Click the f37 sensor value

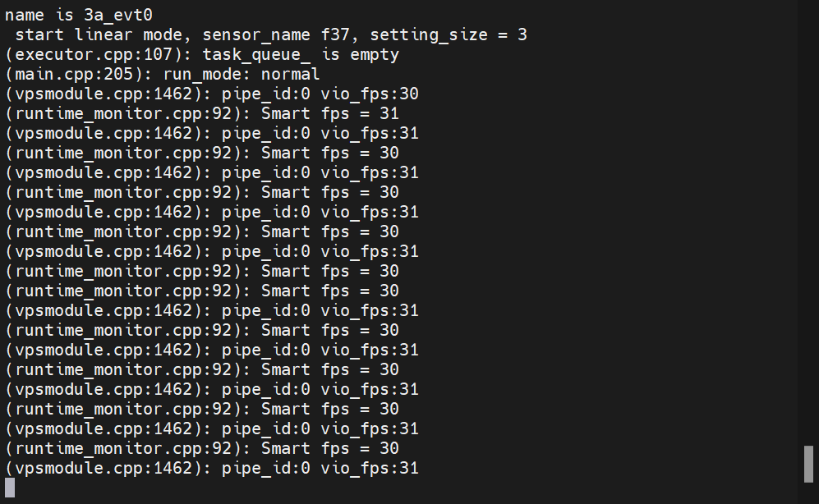coord(335,35)
